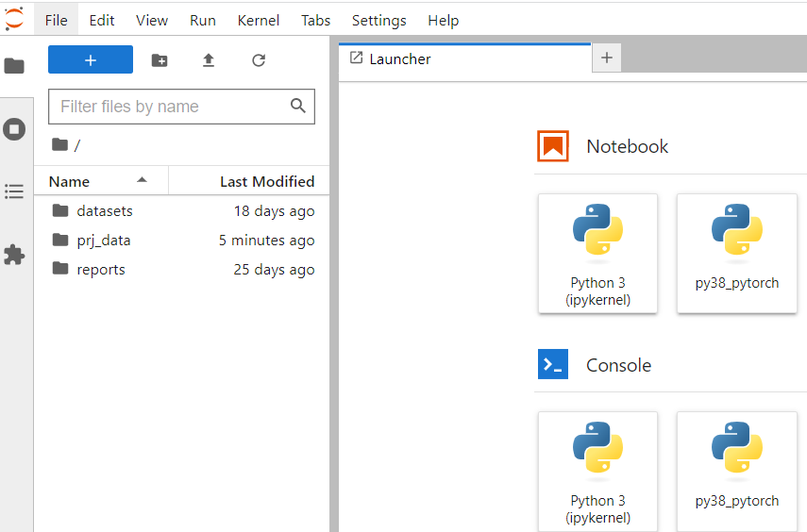The image size is (807, 532).
Task: Refresh the file browser list
Action: [259, 60]
